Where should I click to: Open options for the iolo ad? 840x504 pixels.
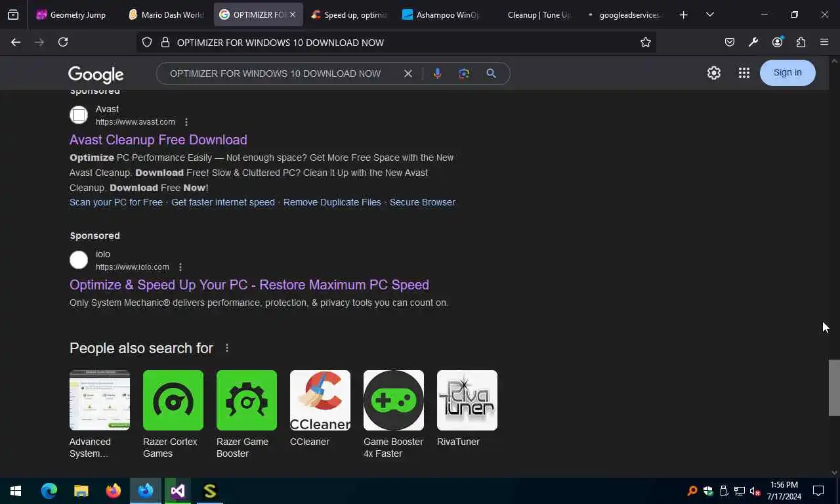(x=180, y=267)
